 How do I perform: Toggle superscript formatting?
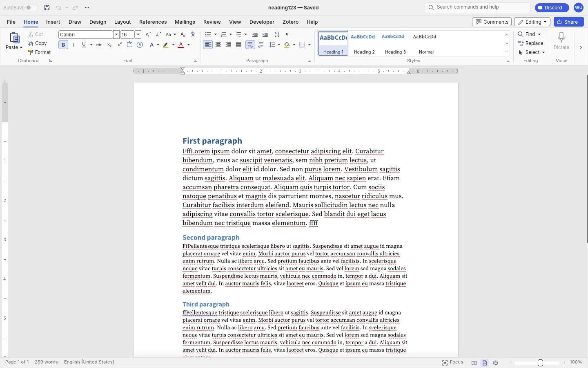119,45
